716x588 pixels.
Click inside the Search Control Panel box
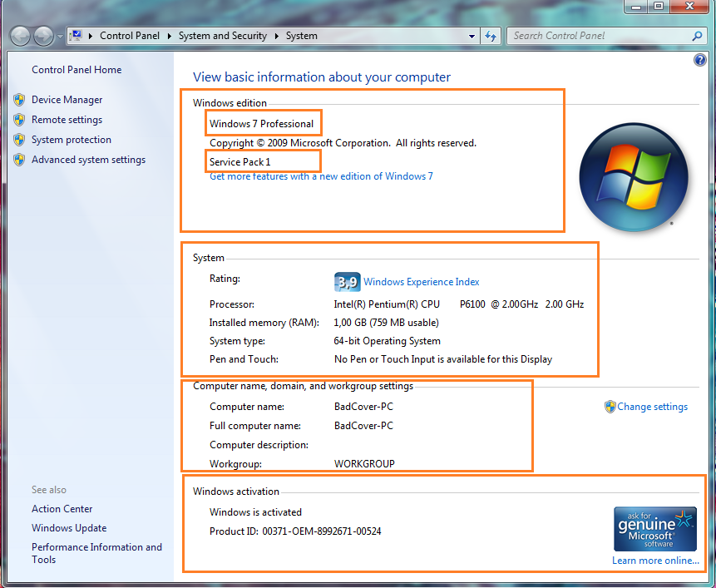tap(599, 36)
